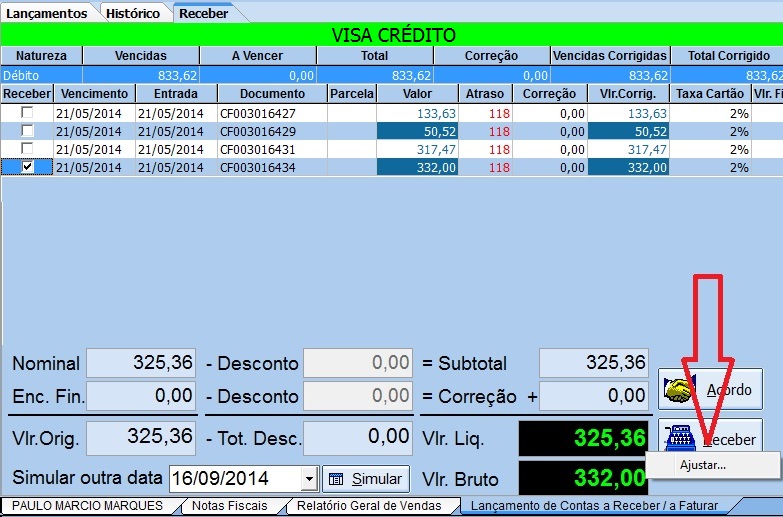The image size is (783, 517).
Task: Click the A Vencer summary header
Action: (x=258, y=55)
